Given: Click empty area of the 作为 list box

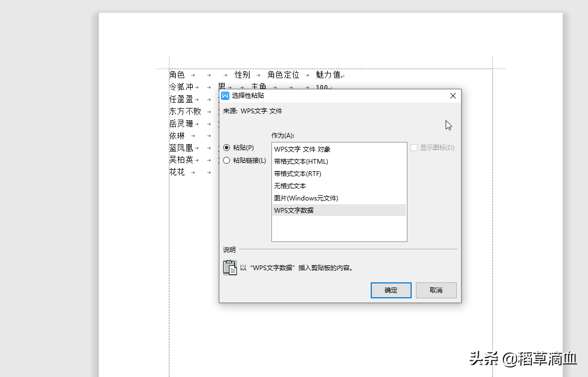Looking at the screenshot, I should pos(339,228).
